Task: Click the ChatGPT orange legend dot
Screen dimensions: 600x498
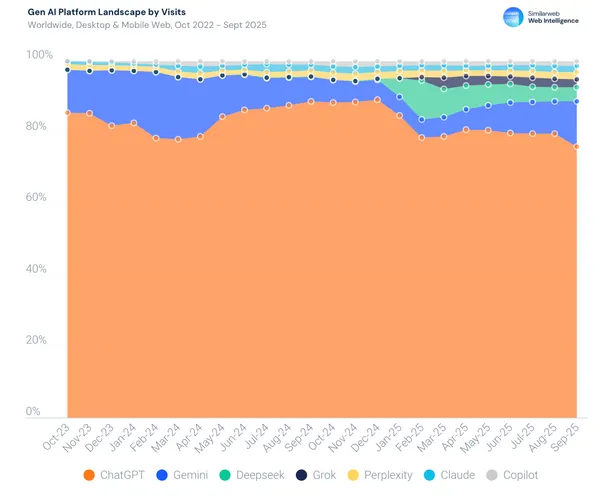Action: (91, 474)
